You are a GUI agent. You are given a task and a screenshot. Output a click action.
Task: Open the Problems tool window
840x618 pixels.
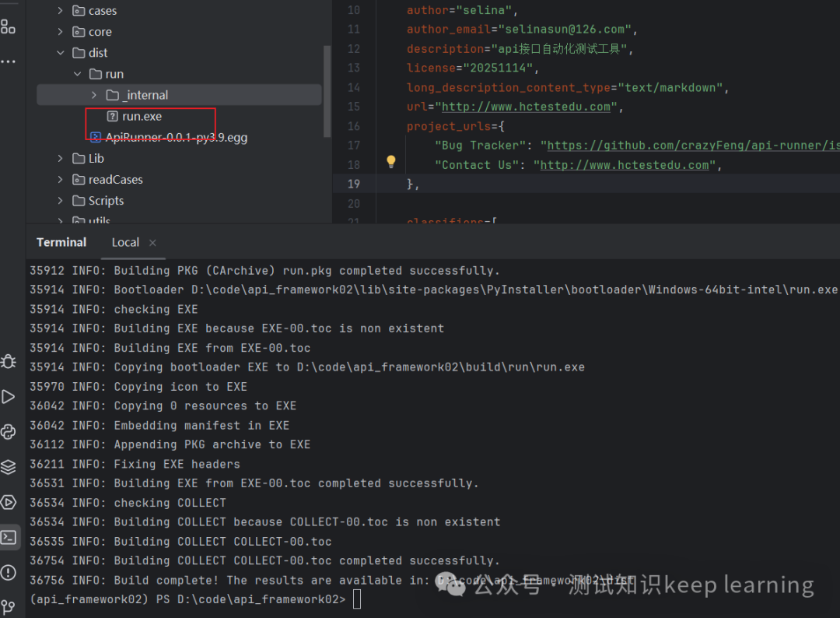pos(8,572)
